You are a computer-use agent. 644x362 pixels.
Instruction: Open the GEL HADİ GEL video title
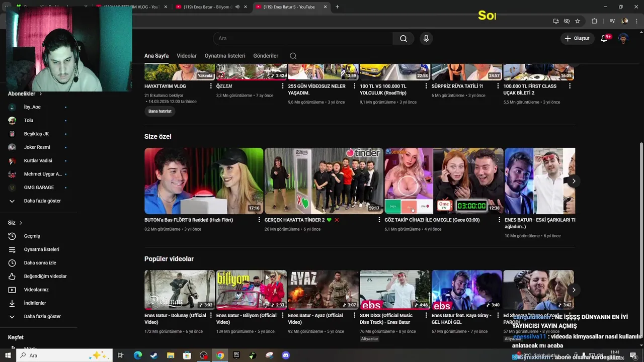pyautogui.click(x=461, y=319)
